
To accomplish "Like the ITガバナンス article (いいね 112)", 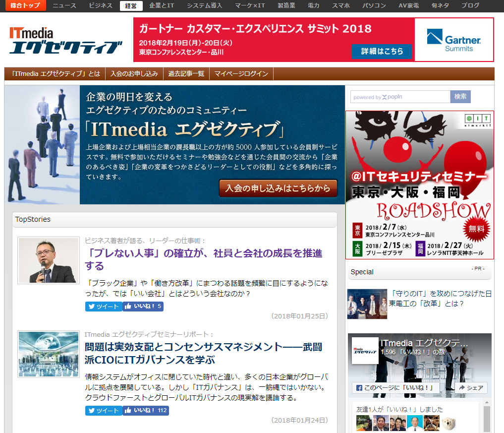I will click(x=146, y=411).
